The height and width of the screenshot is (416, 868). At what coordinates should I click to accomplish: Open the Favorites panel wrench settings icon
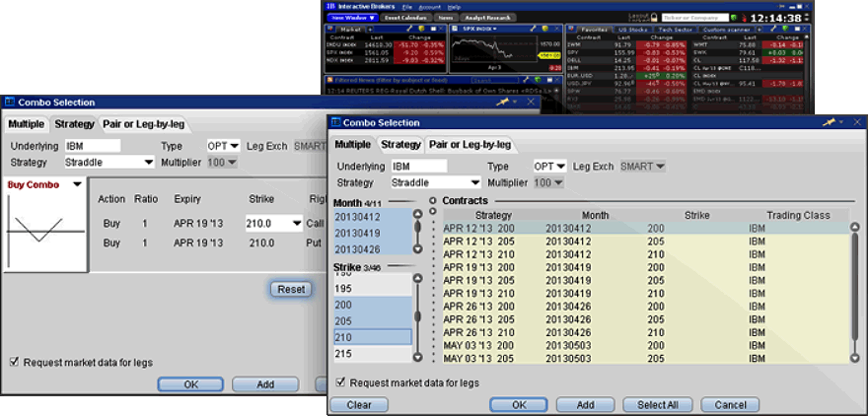(x=773, y=29)
